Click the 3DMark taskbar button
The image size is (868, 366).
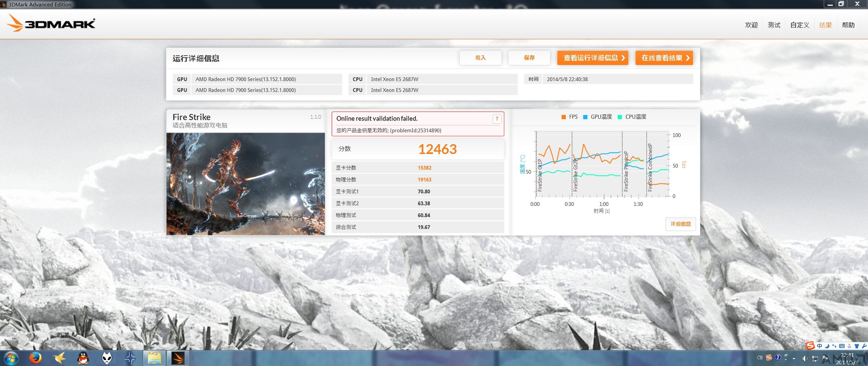[178, 358]
